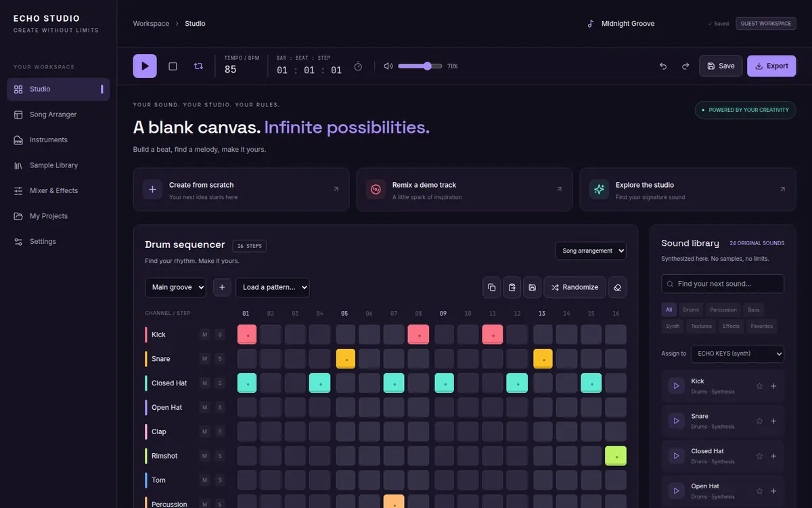This screenshot has height=508, width=812.
Task: Open the Main groove pattern dropdown
Action: pyautogui.click(x=175, y=287)
